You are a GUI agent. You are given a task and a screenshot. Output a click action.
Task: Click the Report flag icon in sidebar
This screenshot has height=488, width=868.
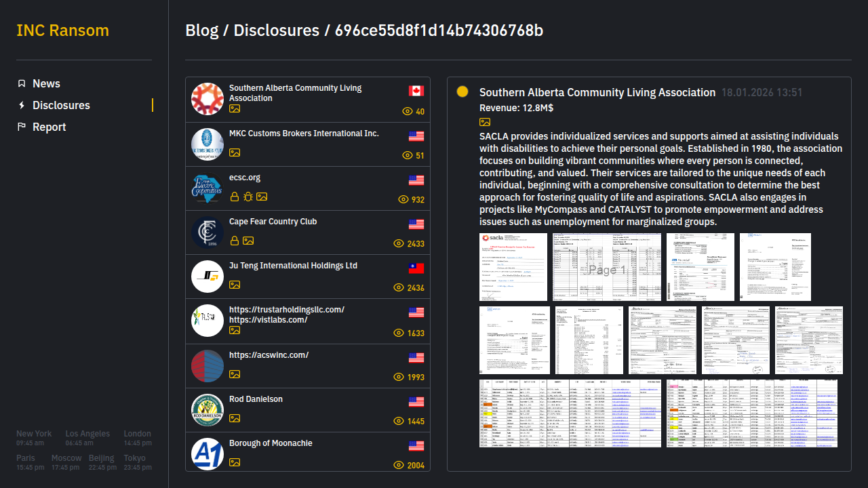pos(22,127)
